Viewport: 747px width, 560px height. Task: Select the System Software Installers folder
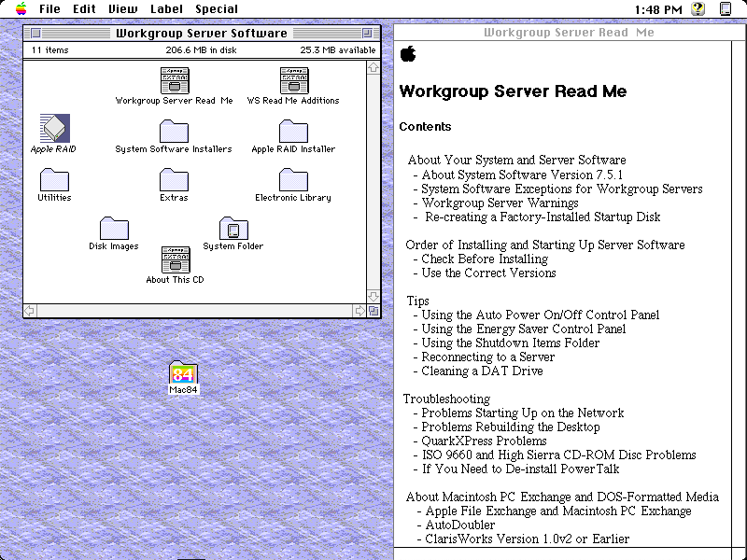pyautogui.click(x=174, y=131)
